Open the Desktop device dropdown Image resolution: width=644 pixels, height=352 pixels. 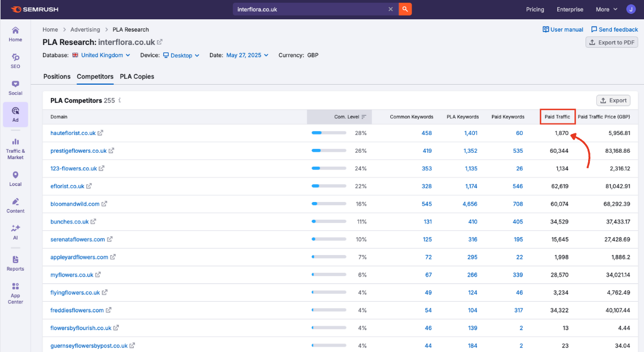(x=181, y=55)
